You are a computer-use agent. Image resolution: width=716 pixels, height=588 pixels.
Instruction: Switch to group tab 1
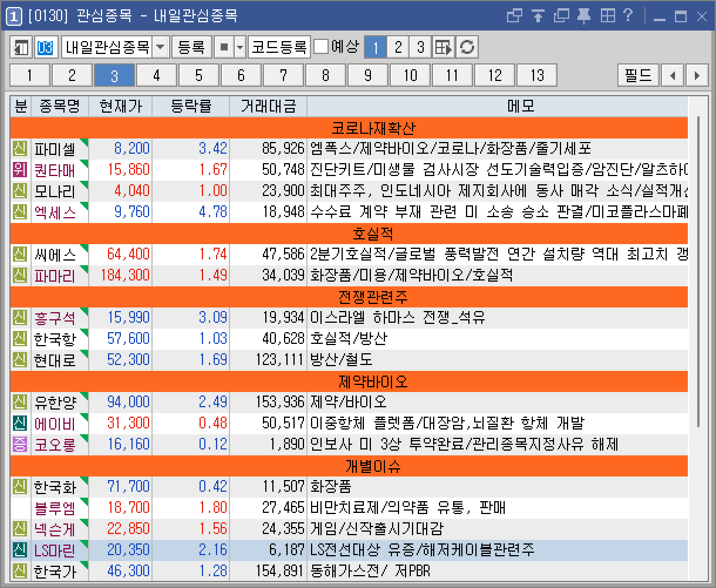click(30, 75)
